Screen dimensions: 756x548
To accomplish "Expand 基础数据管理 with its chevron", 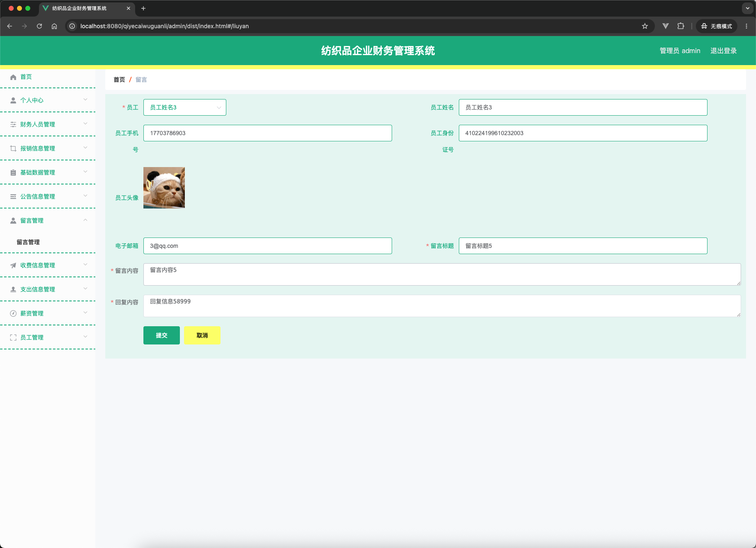I will tap(85, 172).
